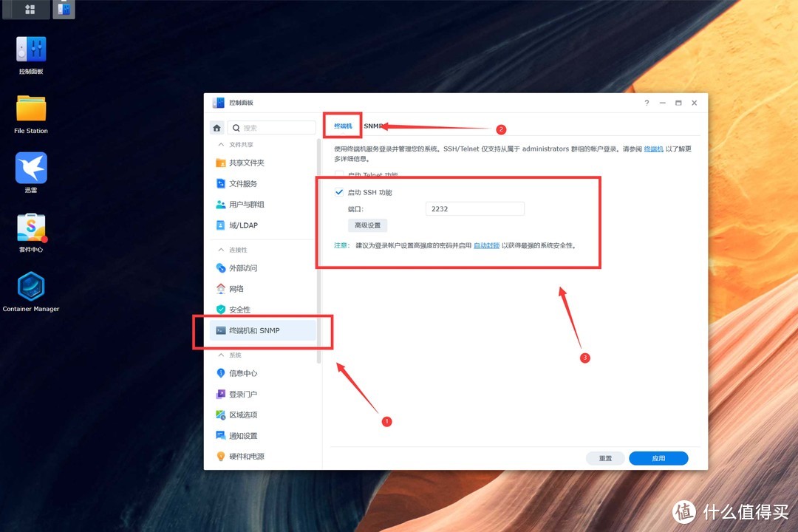Open the application grid in the taskbar
This screenshot has height=532, width=798.
tap(28, 10)
